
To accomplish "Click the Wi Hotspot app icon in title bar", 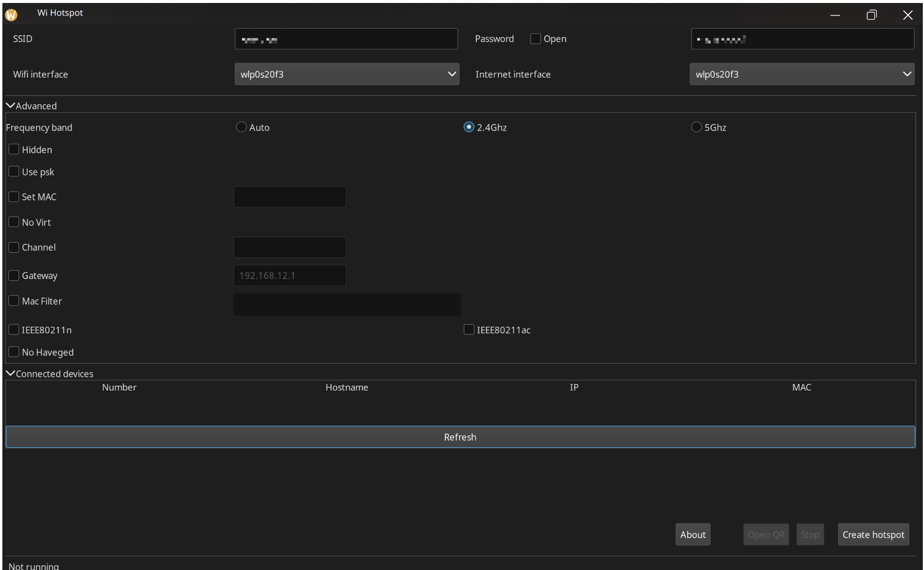I will point(11,15).
